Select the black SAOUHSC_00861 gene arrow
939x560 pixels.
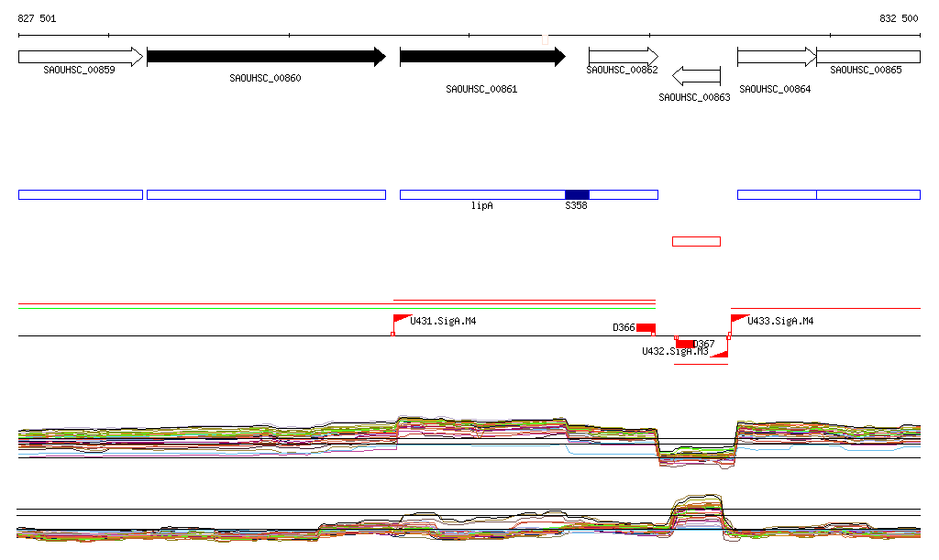pyautogui.click(x=482, y=57)
